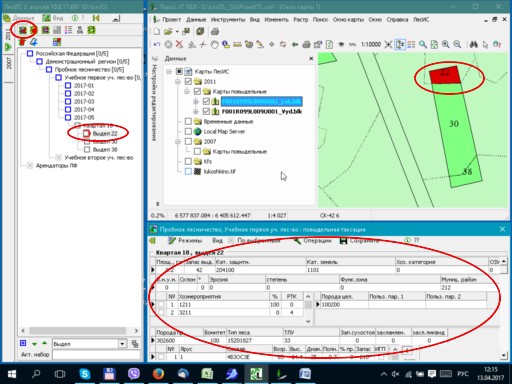The image size is (512, 384).
Task: Click the red polygon 22 on the map
Action: pos(445,75)
